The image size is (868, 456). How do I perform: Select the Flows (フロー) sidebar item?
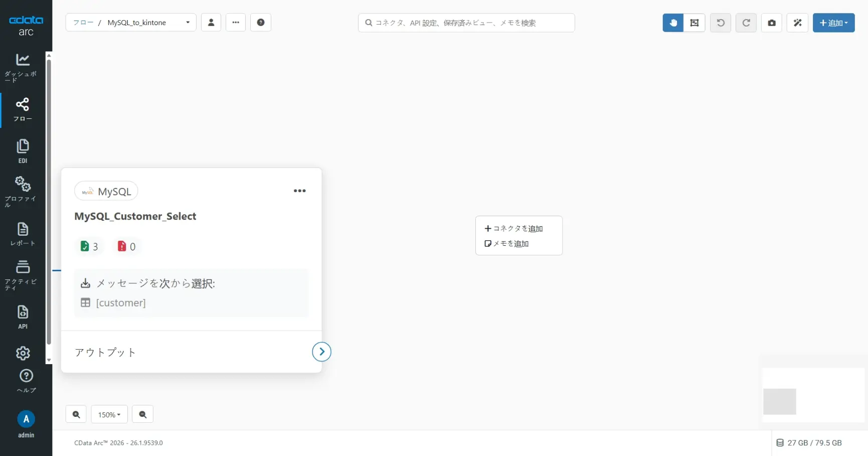click(x=23, y=110)
